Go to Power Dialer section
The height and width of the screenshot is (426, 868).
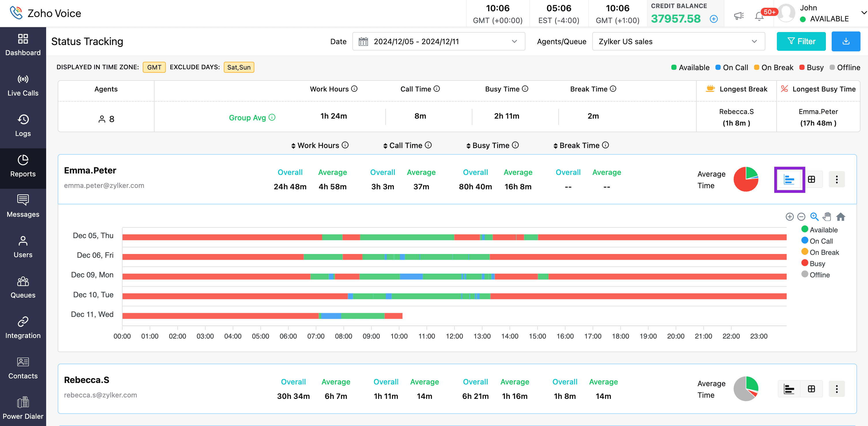point(23,408)
